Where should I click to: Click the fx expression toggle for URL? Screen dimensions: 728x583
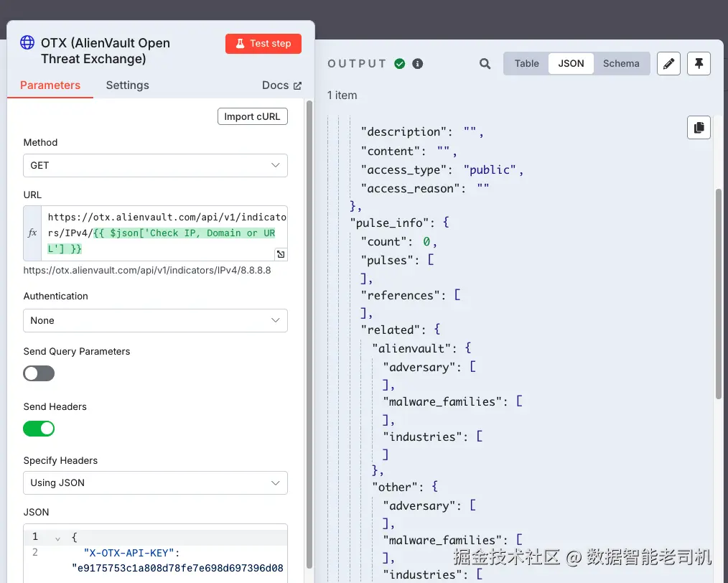click(x=32, y=233)
